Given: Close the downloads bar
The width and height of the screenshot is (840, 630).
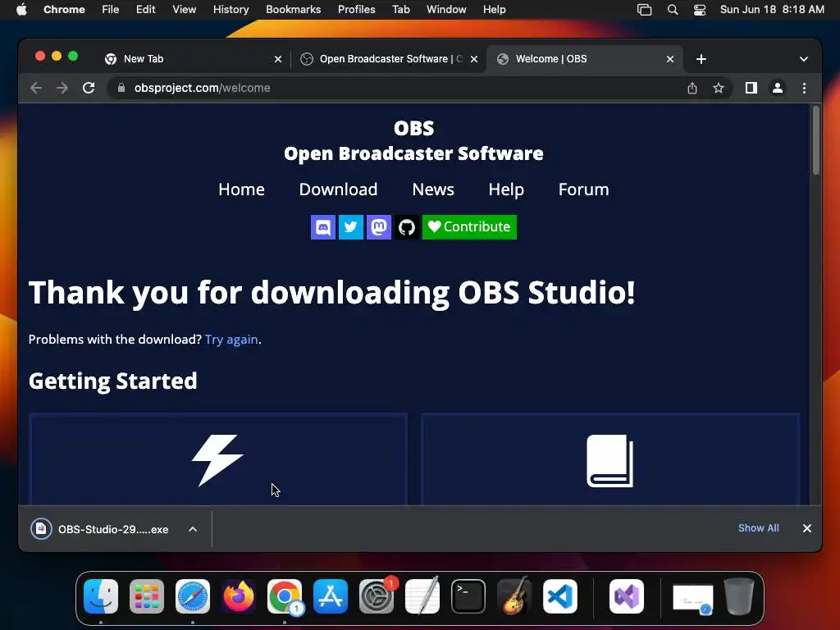Looking at the screenshot, I should (807, 528).
